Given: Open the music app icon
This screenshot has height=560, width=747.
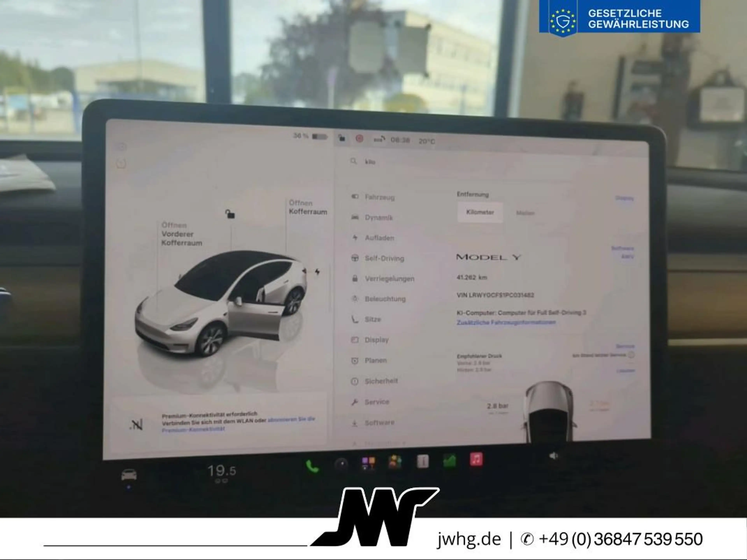Looking at the screenshot, I should coord(476,460).
